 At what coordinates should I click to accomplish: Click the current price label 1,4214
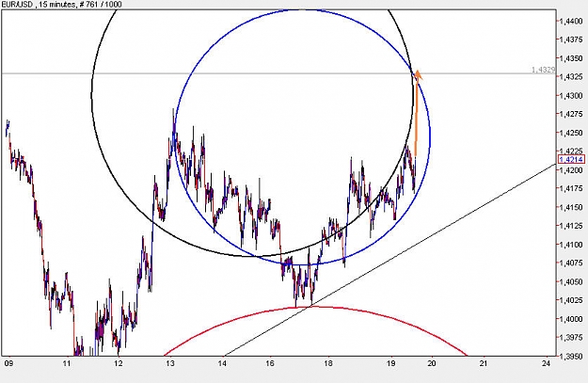(571, 160)
